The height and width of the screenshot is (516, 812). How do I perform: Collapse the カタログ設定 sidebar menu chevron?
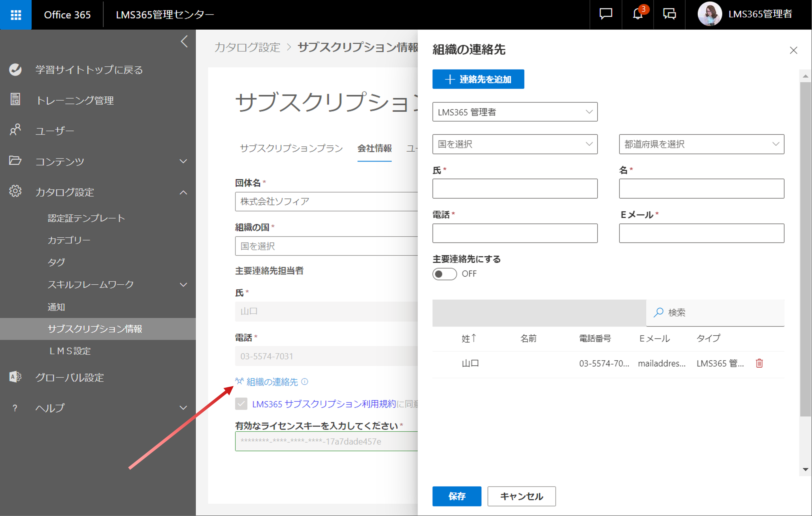183,192
